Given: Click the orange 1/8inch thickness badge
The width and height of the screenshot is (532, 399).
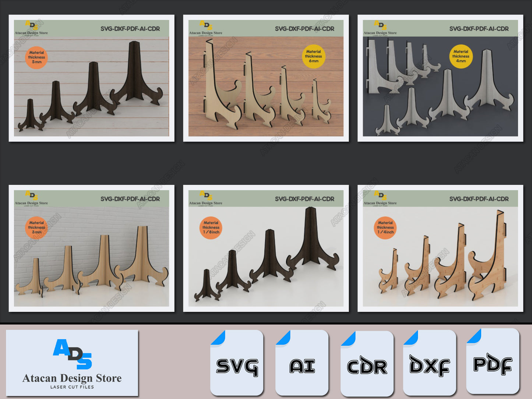Looking at the screenshot, I should click(211, 227).
